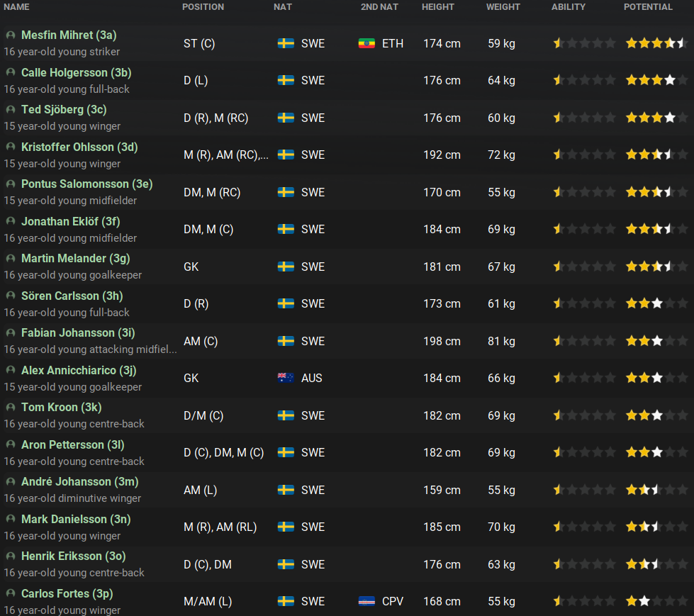The image size is (694, 616).
Task: Click the player icon beside Sören Carlsson
Action: [11, 295]
